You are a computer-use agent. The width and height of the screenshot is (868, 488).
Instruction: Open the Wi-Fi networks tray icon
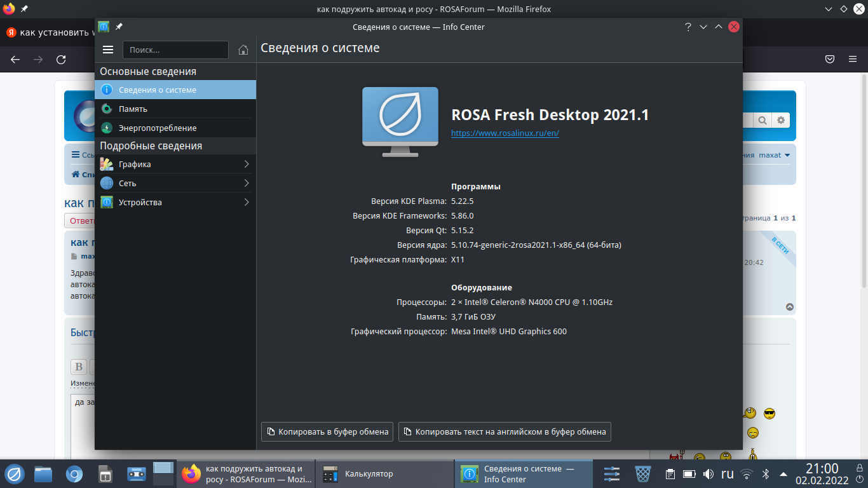[x=747, y=474]
